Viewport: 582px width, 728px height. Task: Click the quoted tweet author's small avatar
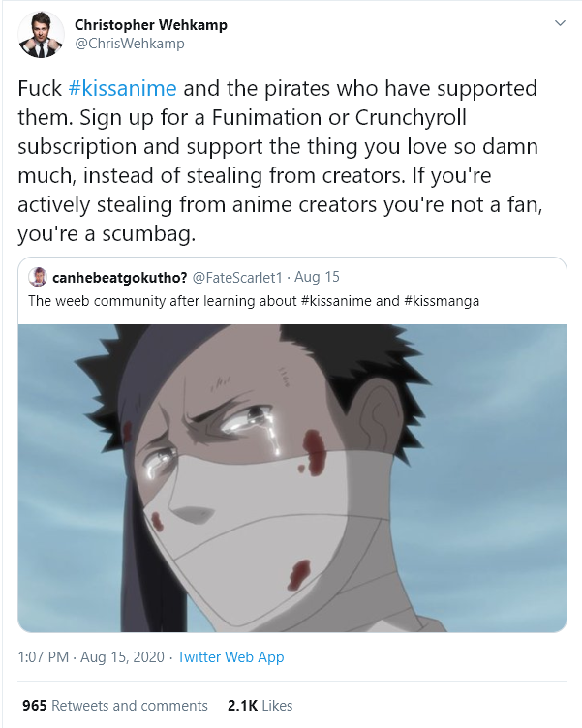tap(37, 278)
